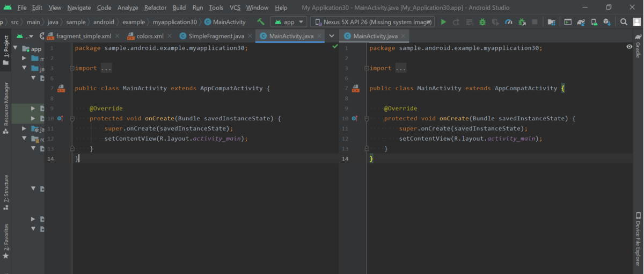Toggle the Gradle tool window
This screenshot has width=644, height=274.
tap(638, 45)
